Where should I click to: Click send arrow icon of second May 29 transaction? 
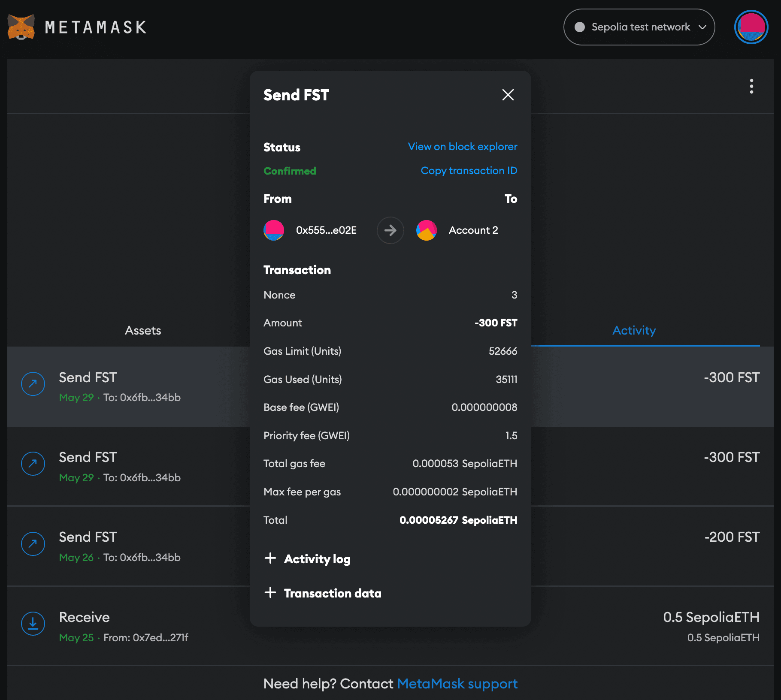click(33, 464)
